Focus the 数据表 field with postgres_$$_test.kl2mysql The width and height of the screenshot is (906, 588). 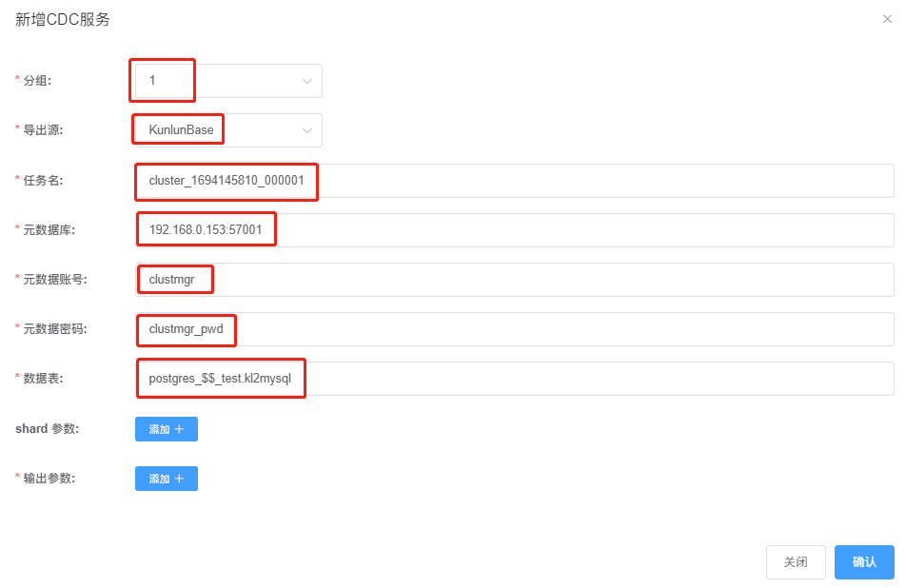pyautogui.click(x=514, y=379)
